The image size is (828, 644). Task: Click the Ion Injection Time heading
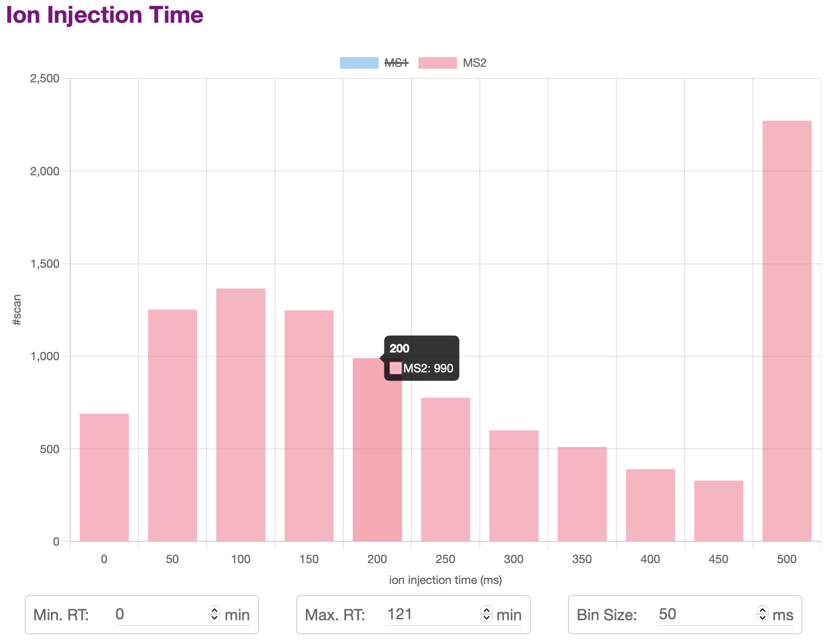click(x=105, y=15)
